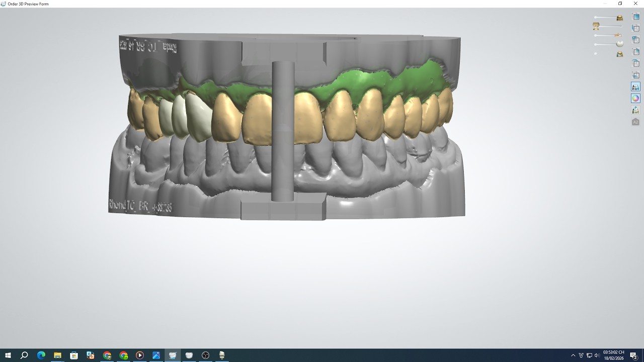Click the taskbar clock showing 18/02/2026
Viewport: 644px width, 362px height.
[613, 355]
